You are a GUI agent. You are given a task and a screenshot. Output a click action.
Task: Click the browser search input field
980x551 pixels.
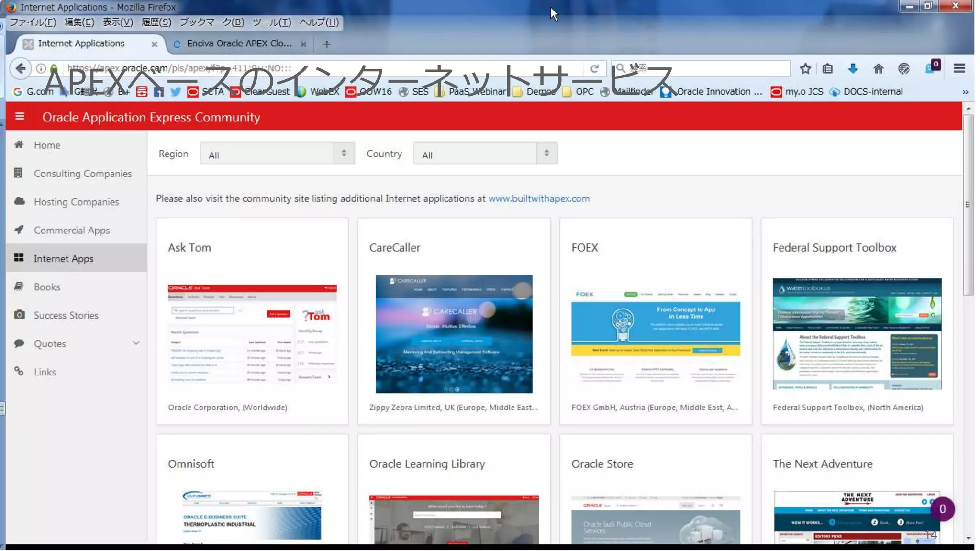[x=701, y=68]
